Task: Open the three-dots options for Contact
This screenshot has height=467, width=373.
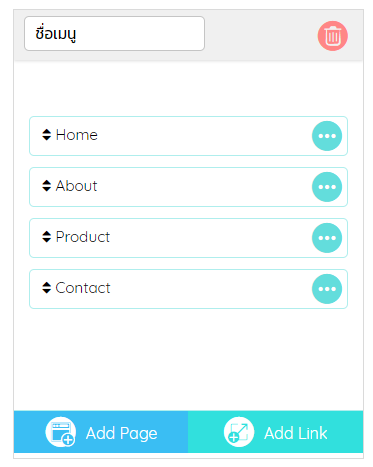Action: coord(327,289)
